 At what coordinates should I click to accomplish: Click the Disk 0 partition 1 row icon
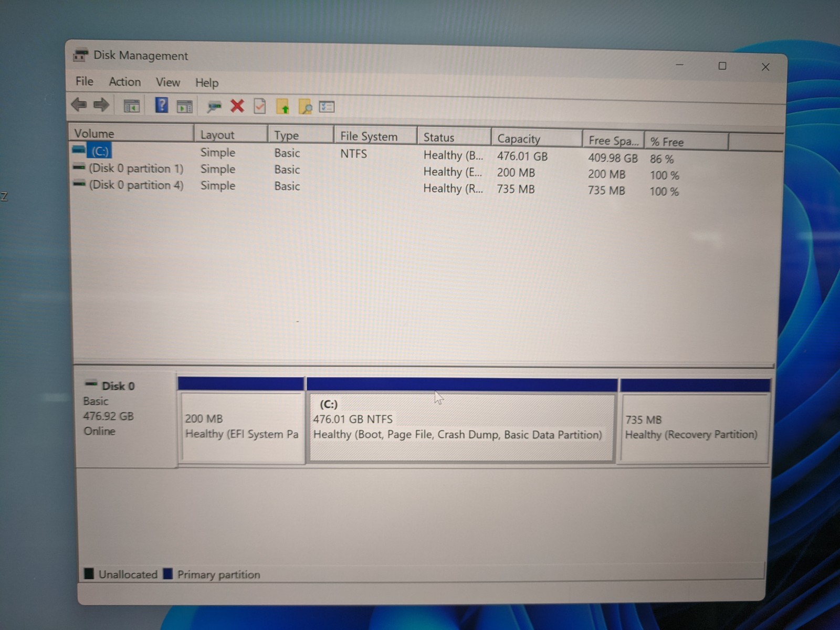(79, 167)
